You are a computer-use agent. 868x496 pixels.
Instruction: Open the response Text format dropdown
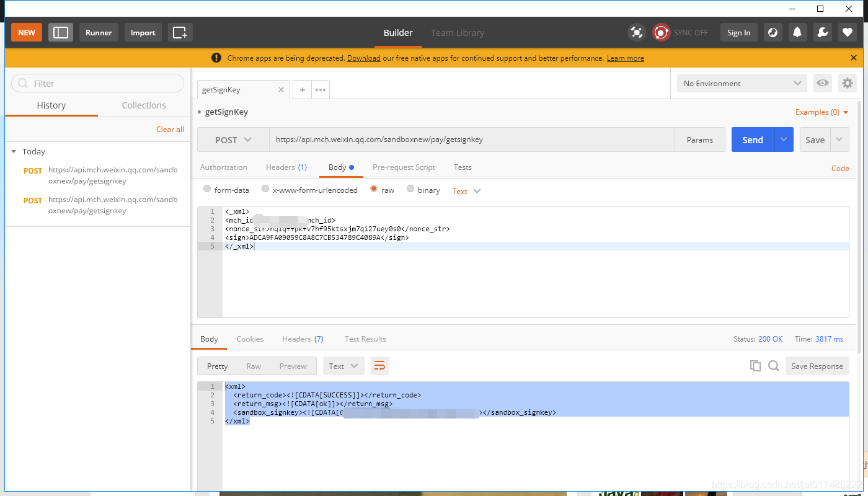[x=343, y=366]
